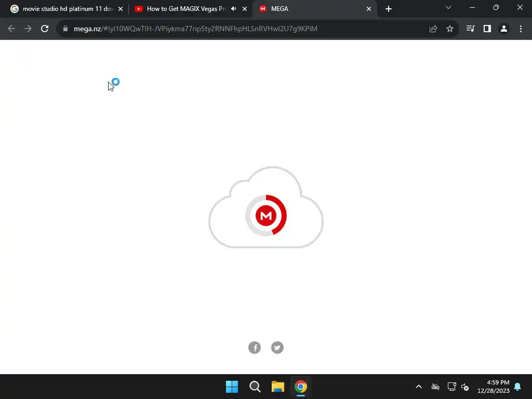Viewport: 532px width, 399px height.
Task: Share this page from address bar
Action: coord(433,29)
